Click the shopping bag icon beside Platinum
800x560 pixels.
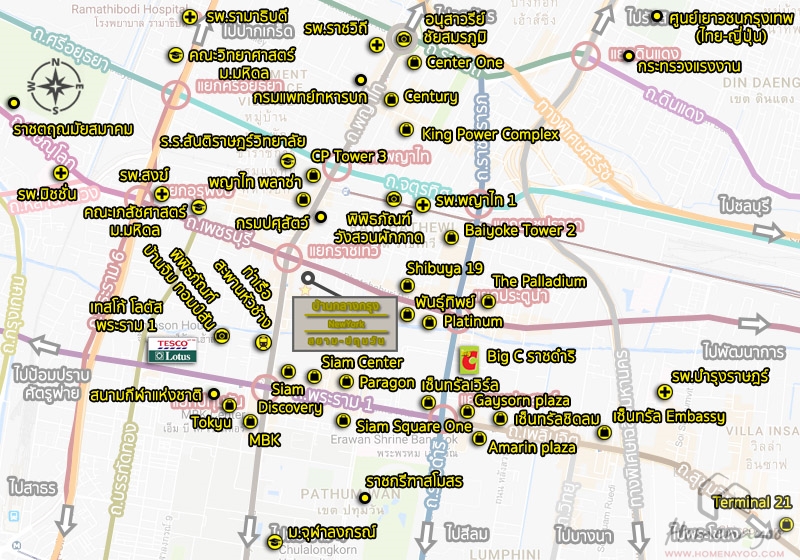click(x=430, y=322)
